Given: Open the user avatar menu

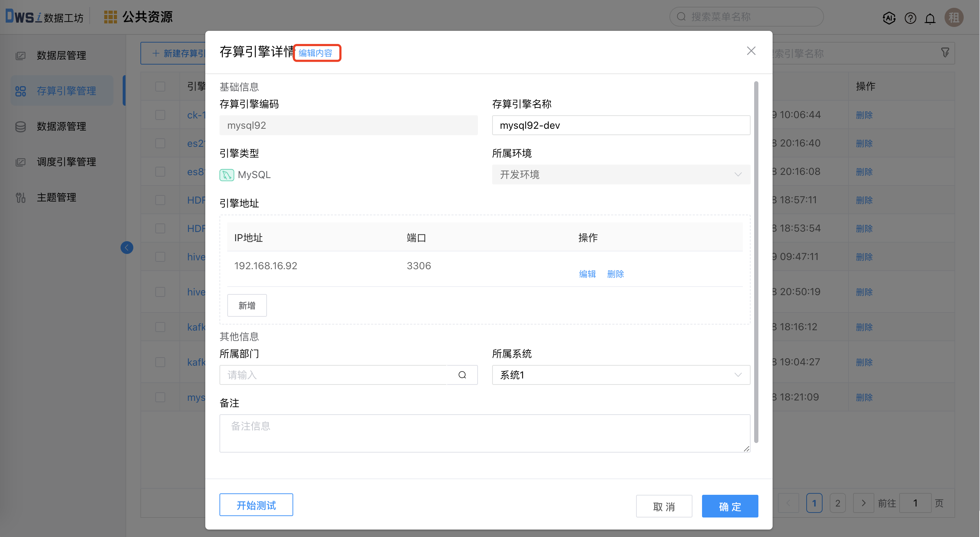Looking at the screenshot, I should coord(954,17).
